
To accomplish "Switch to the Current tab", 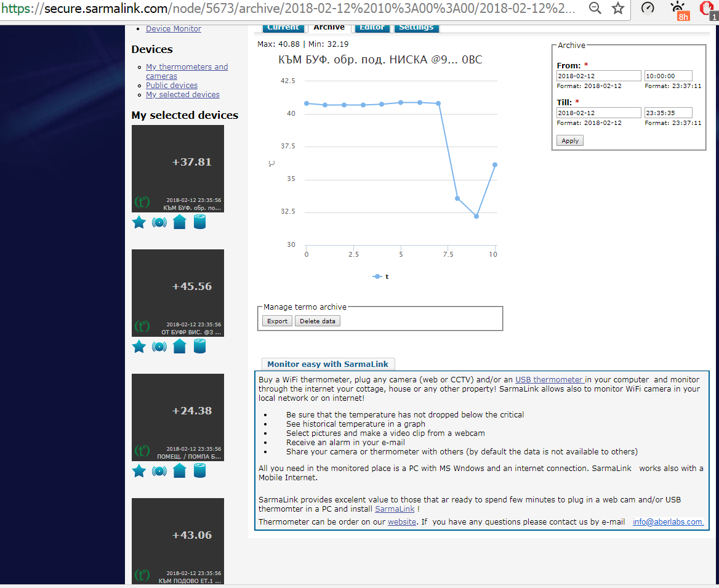I will click(283, 28).
